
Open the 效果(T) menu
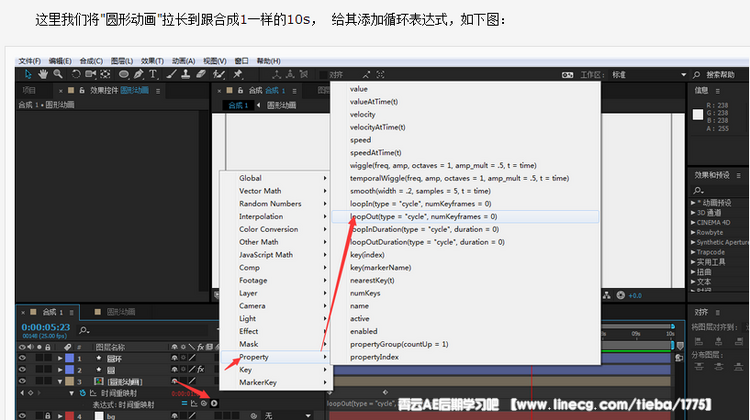click(x=152, y=61)
